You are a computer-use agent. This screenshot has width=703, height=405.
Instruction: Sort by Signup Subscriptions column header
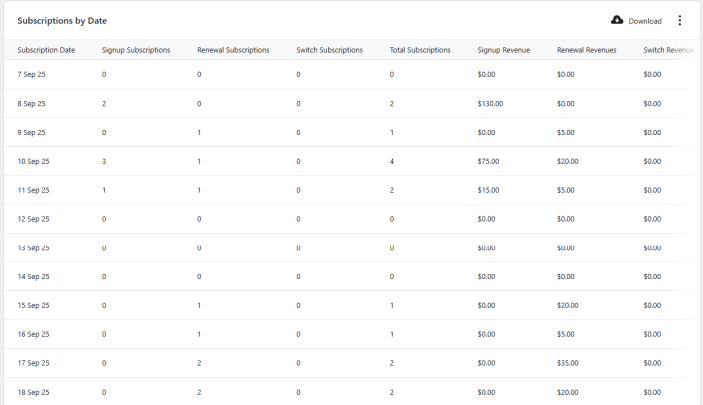tap(136, 50)
